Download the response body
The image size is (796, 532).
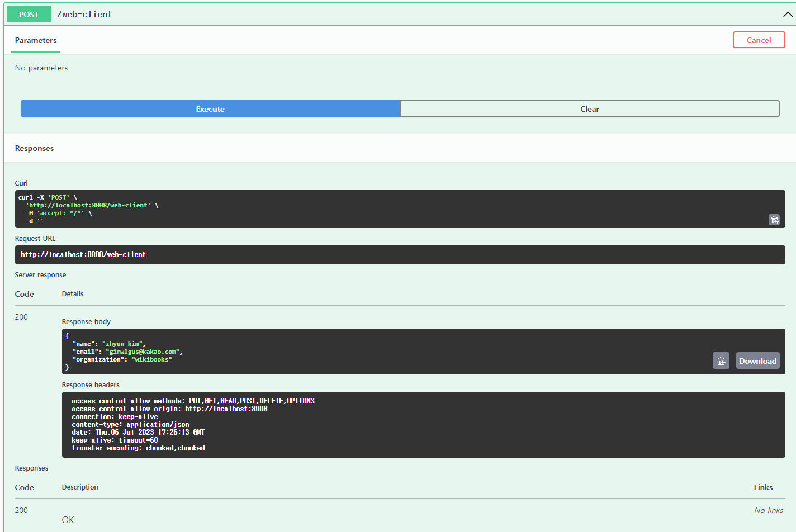pos(757,360)
